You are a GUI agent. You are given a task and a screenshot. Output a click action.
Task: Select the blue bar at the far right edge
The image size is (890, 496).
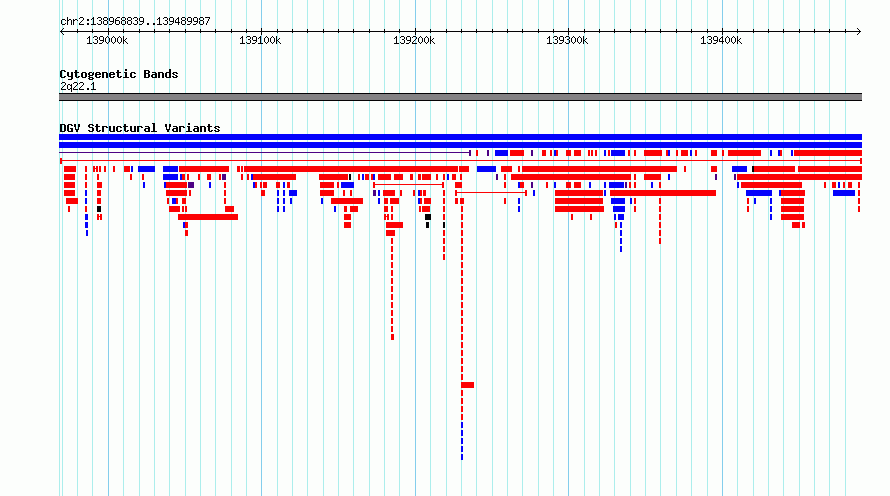pyautogui.click(x=844, y=193)
